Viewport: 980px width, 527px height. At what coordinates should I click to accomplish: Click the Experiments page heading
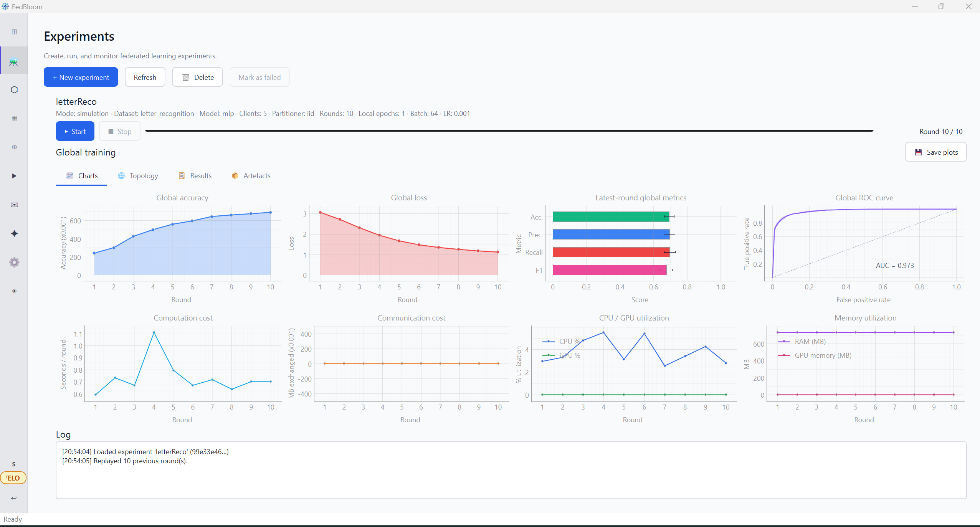79,36
